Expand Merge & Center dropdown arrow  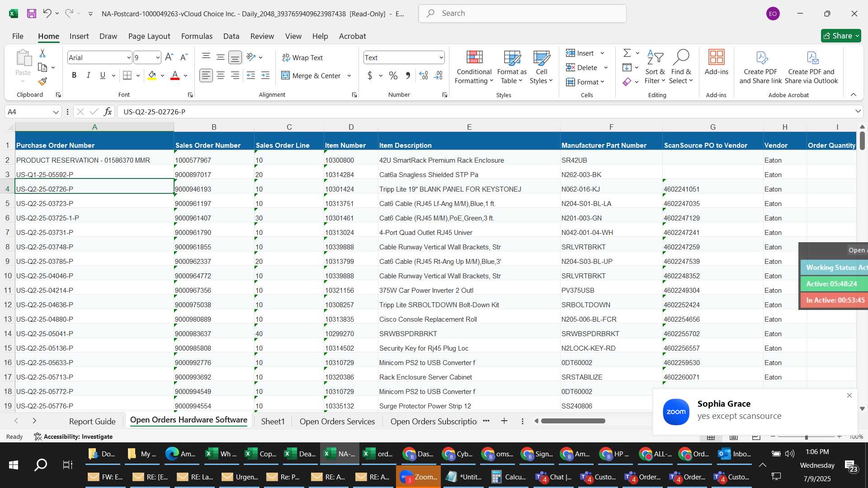(349, 76)
